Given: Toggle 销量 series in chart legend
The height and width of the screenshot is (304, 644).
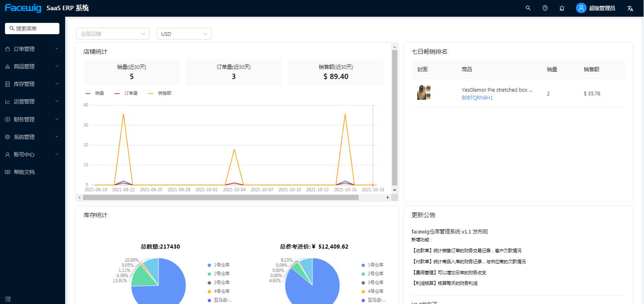Looking at the screenshot, I should tap(95, 93).
